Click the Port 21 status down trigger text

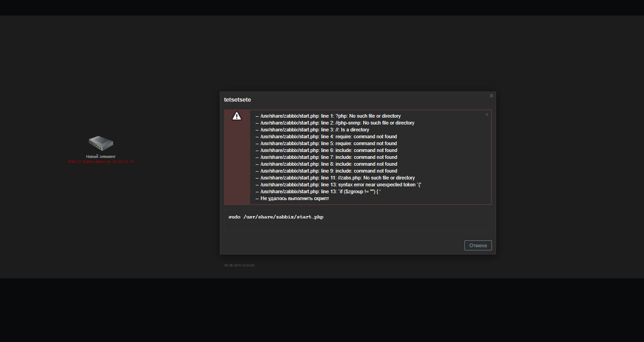(101, 162)
